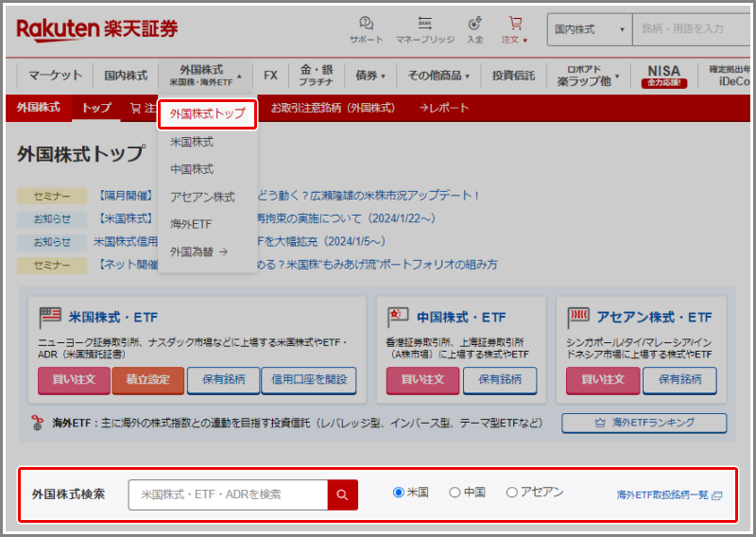Click 保有銘柄 under 米国株式・ETF
The height and width of the screenshot is (537, 756).
[x=224, y=380]
